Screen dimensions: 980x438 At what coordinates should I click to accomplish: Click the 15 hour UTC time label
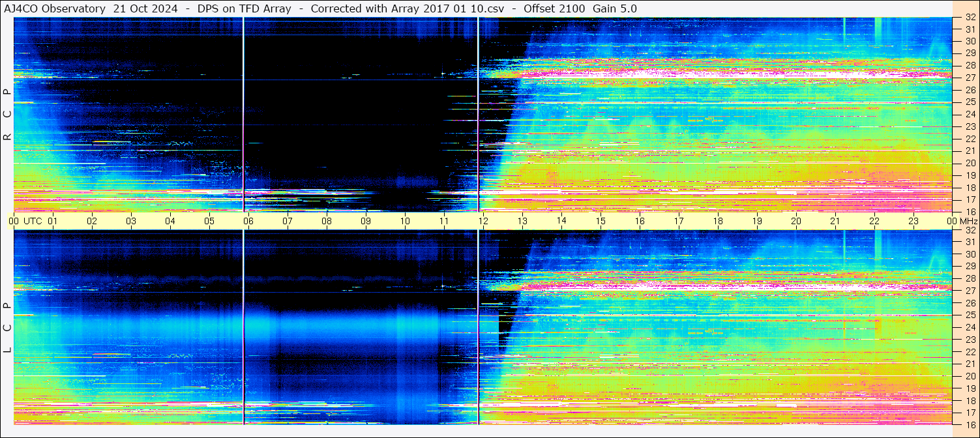coord(600,221)
